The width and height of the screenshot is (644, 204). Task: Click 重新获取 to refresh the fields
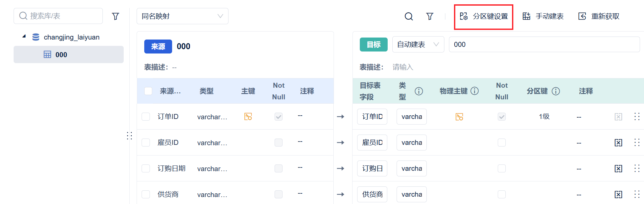click(599, 16)
